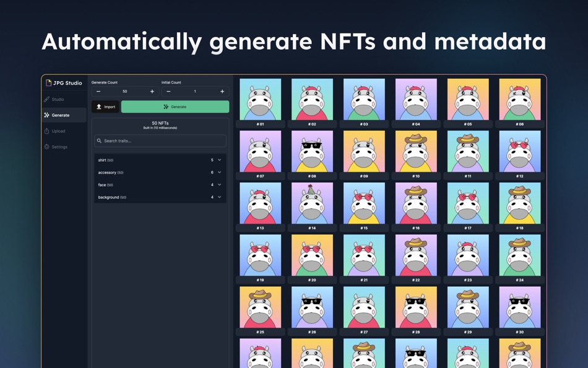The width and height of the screenshot is (588, 368).
Task: Expand the shirt trait chevron
Action: click(x=219, y=160)
